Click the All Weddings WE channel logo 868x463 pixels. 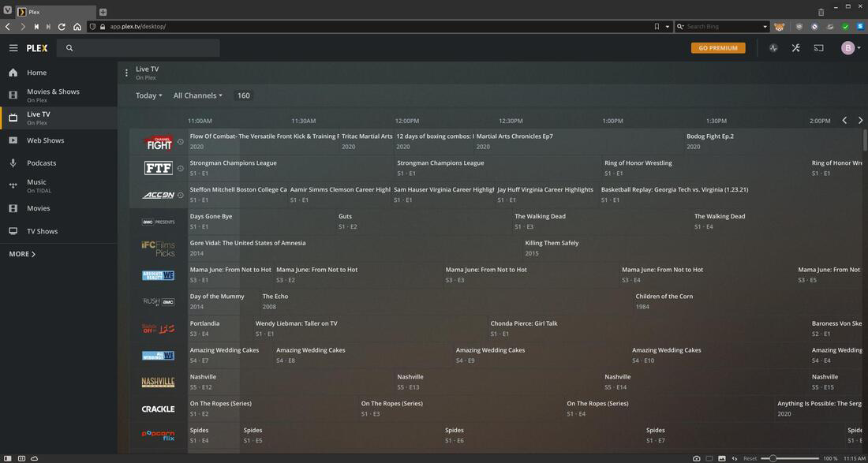point(159,355)
